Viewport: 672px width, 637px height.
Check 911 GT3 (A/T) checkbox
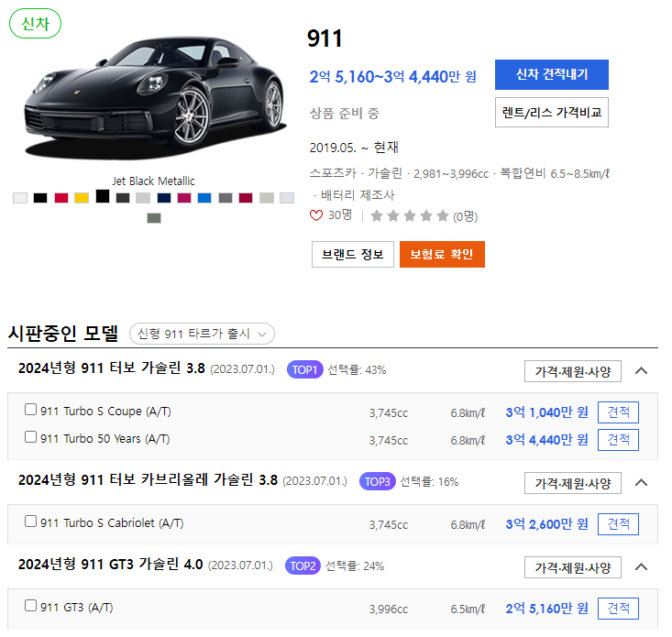point(30,606)
